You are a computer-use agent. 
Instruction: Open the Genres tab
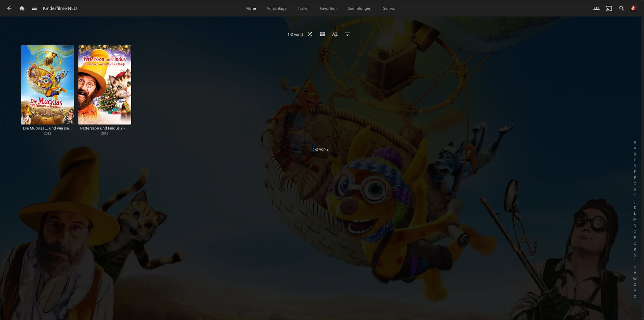click(x=388, y=8)
